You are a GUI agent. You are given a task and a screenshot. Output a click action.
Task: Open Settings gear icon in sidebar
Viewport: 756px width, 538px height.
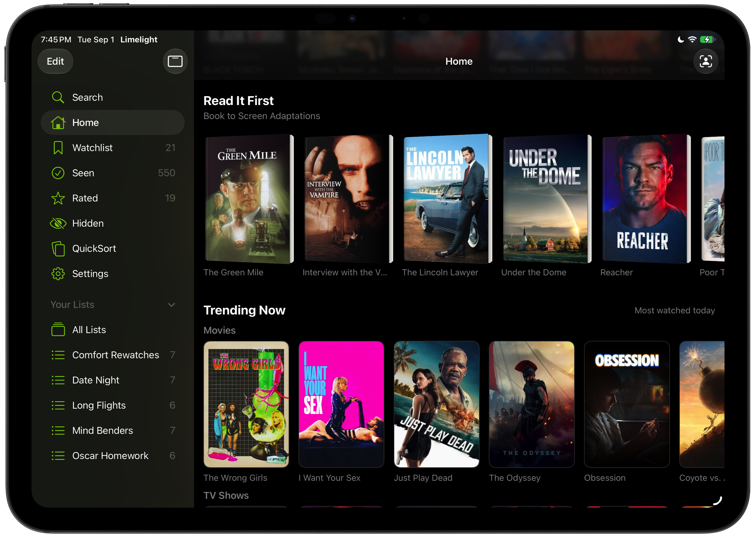(58, 274)
